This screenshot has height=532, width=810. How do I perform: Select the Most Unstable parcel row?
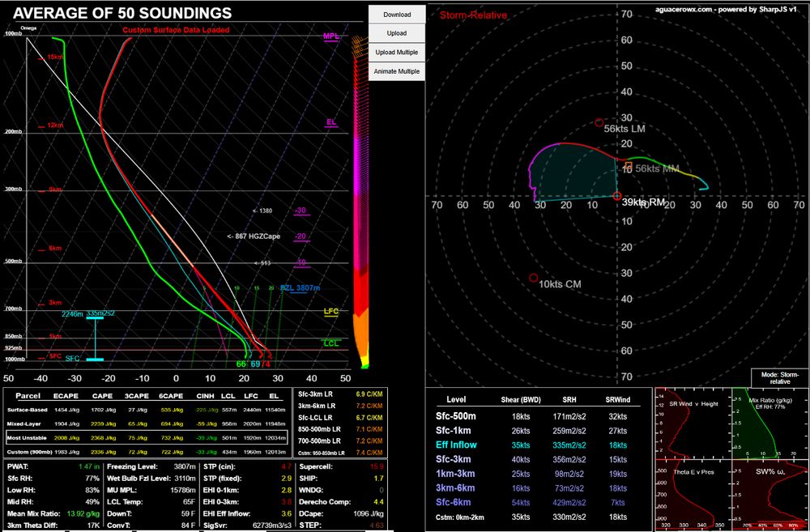(147, 438)
